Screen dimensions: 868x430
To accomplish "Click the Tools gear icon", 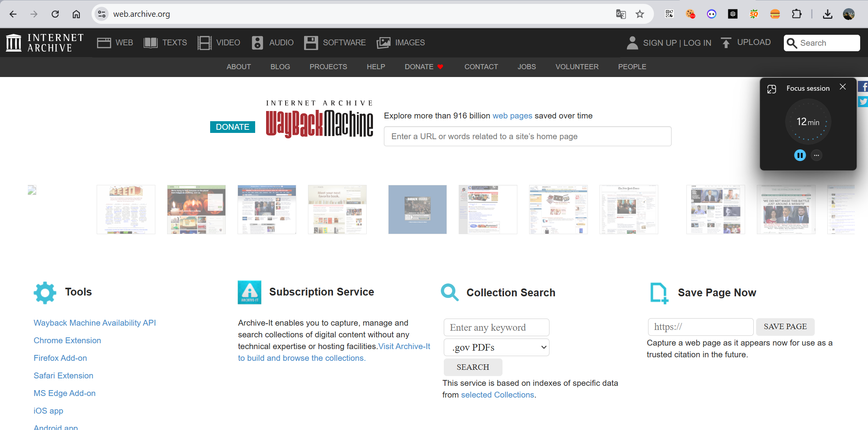I will click(x=45, y=292).
